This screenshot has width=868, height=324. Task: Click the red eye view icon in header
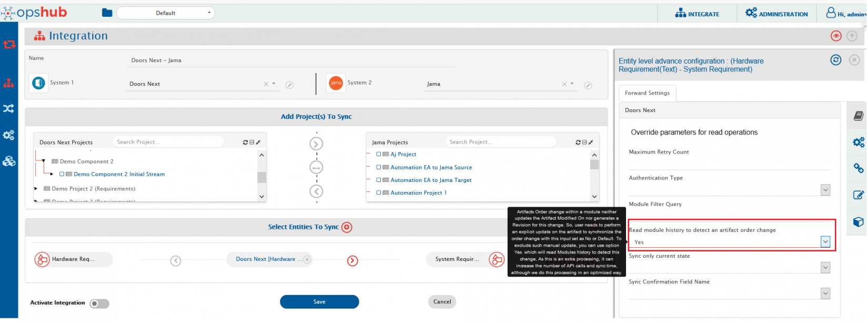pyautogui.click(x=836, y=36)
